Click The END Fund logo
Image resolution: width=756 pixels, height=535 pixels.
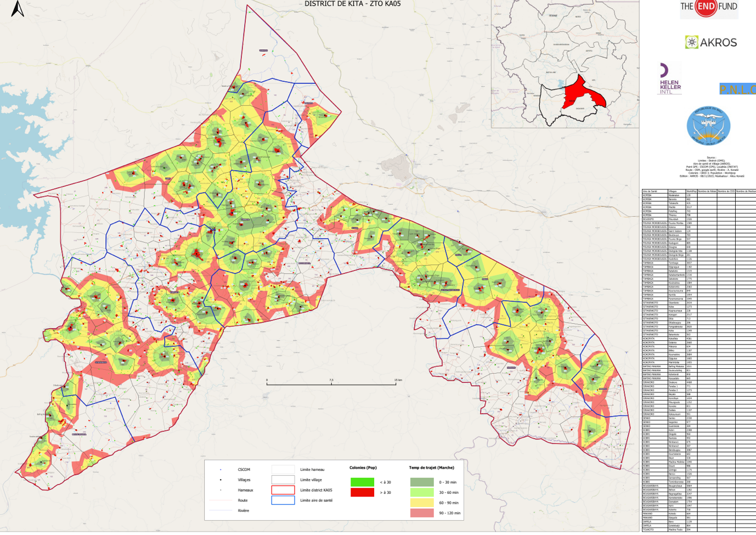[708, 8]
